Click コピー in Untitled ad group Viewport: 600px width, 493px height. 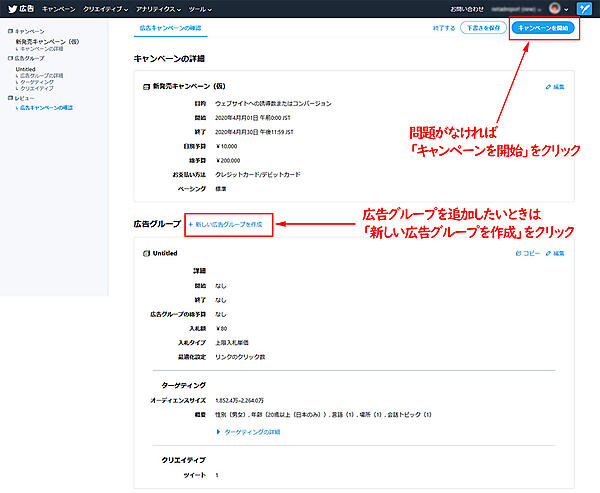(526, 254)
